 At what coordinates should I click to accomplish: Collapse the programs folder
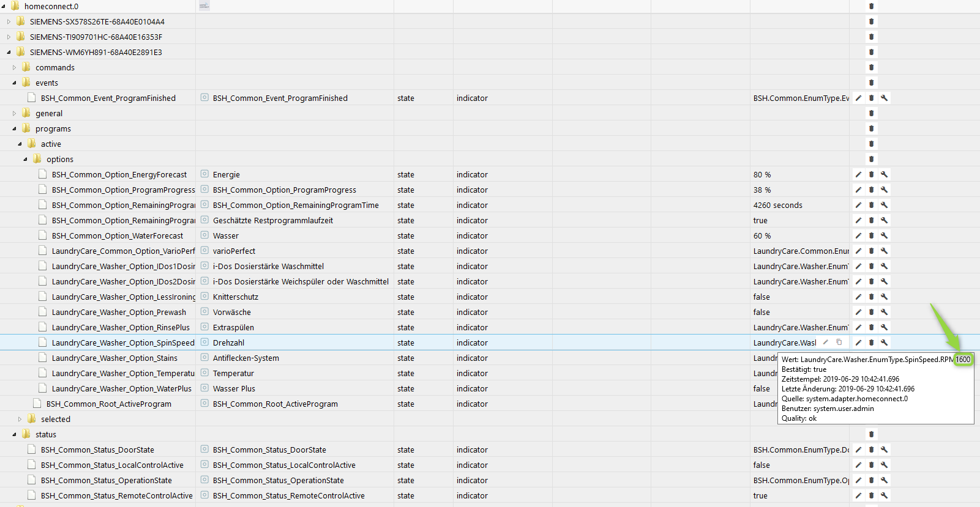coord(14,128)
